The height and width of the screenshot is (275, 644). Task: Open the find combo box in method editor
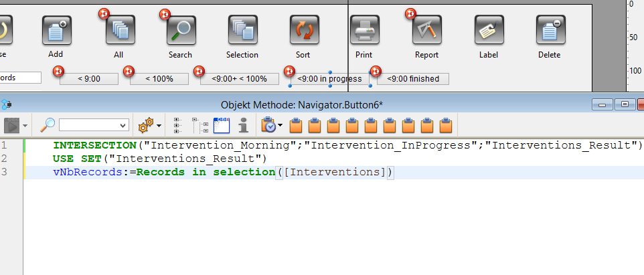tap(94, 125)
